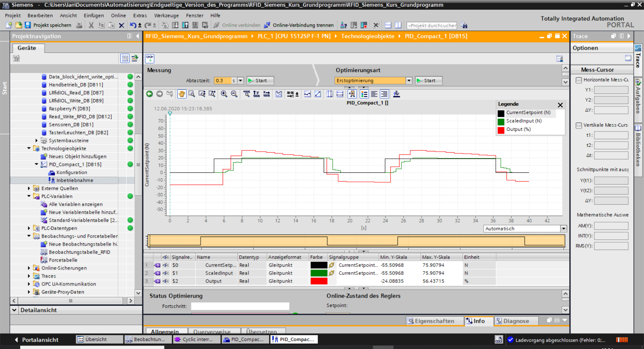Viewport: 644px width, 349px height.
Task: Open the Automatisch dropdown below the chart
Action: [x=563, y=229]
